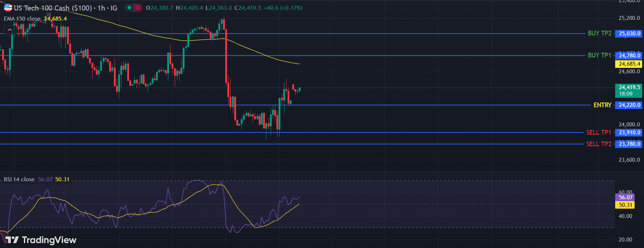This screenshot has width=644, height=248.
Task: Click the 25,030.0 price axis tag
Action: 629,34
